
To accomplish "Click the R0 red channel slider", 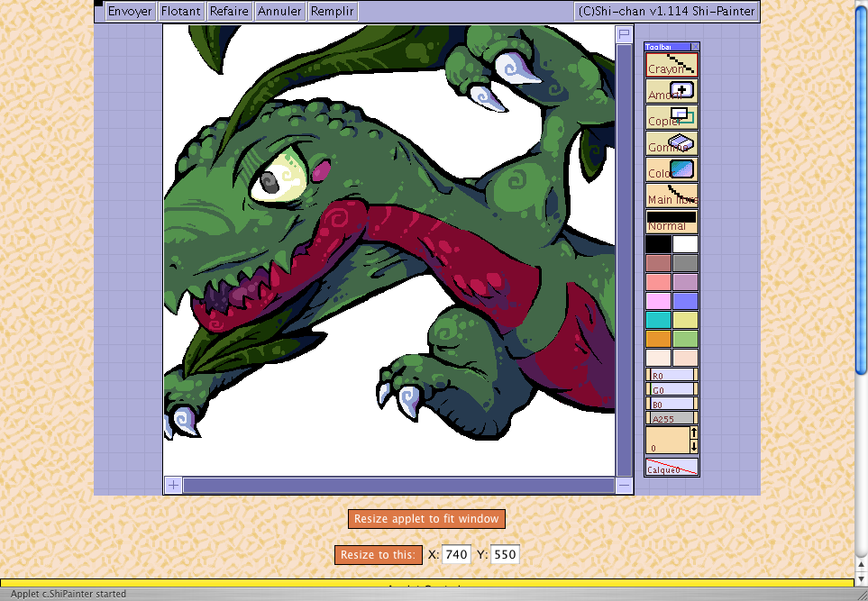I will (x=672, y=375).
